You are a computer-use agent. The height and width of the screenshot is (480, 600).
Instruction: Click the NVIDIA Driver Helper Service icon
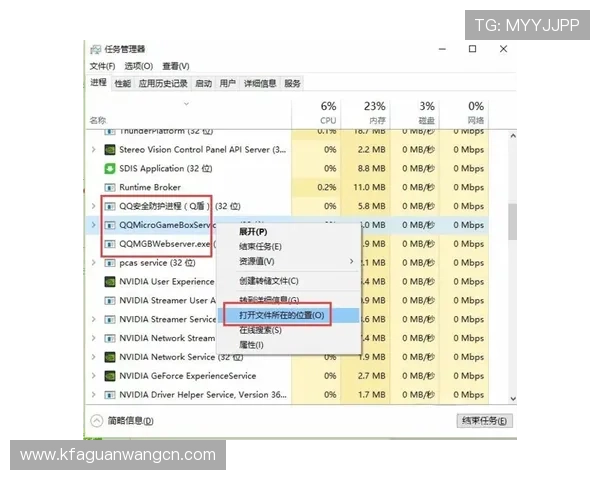(x=110, y=395)
